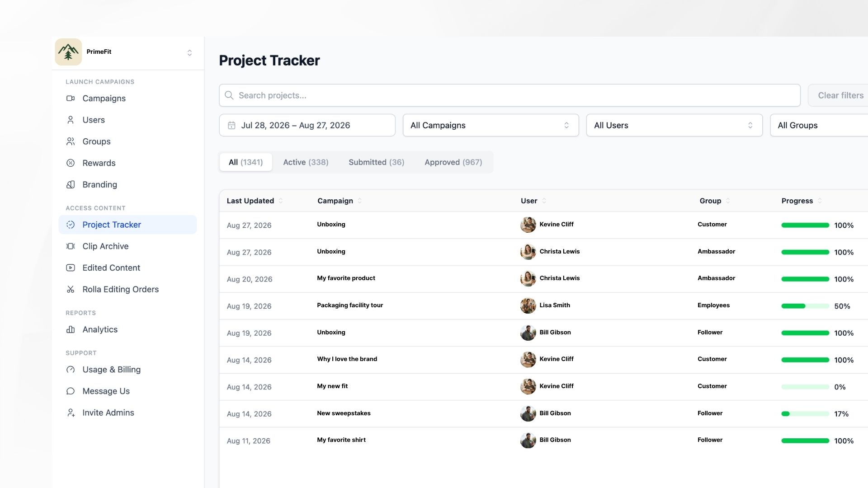Click the Project Tracker sidebar icon
The width and height of the screenshot is (868, 488).
(71, 225)
